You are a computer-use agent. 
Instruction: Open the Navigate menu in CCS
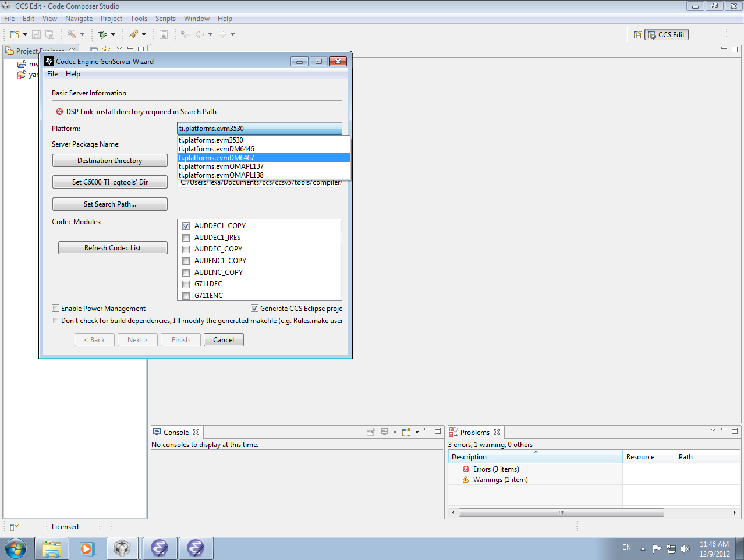79,19
